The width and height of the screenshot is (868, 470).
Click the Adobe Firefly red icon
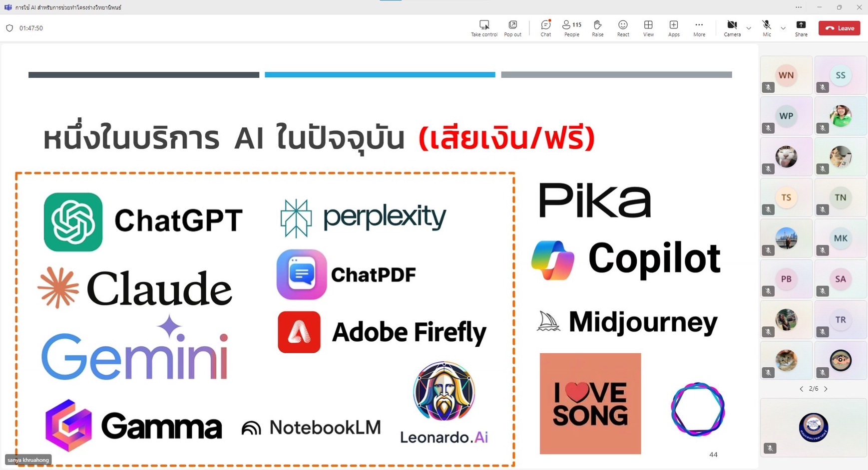pos(299,332)
